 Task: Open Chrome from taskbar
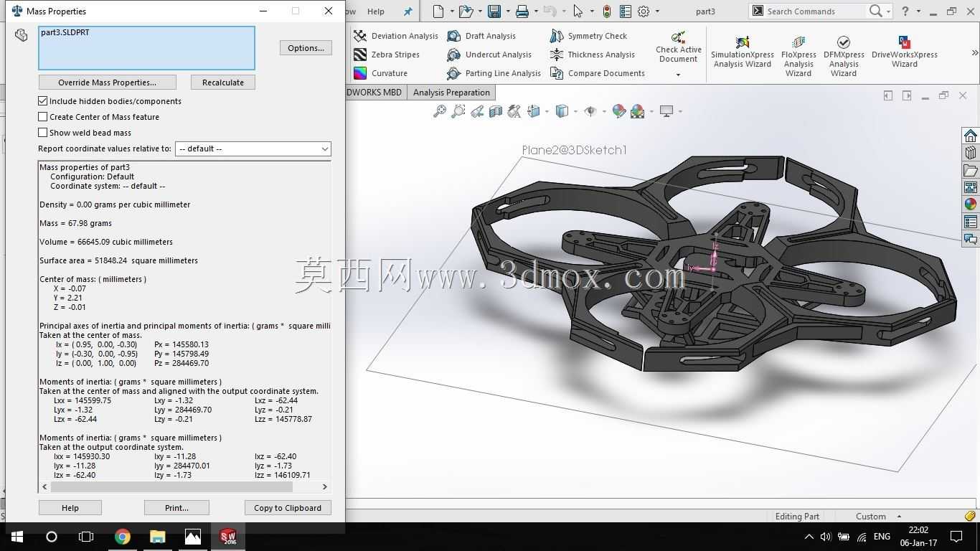pos(123,537)
